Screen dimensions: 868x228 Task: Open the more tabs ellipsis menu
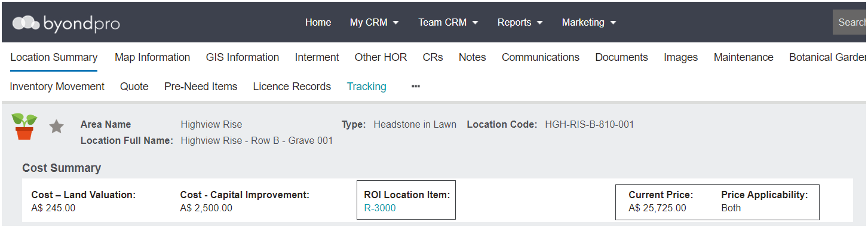click(x=416, y=87)
